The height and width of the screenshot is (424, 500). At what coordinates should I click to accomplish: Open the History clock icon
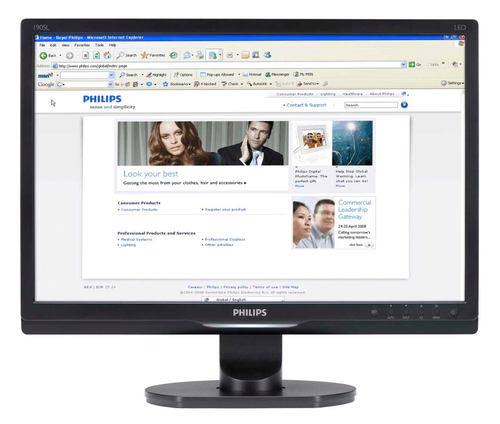[x=173, y=55]
